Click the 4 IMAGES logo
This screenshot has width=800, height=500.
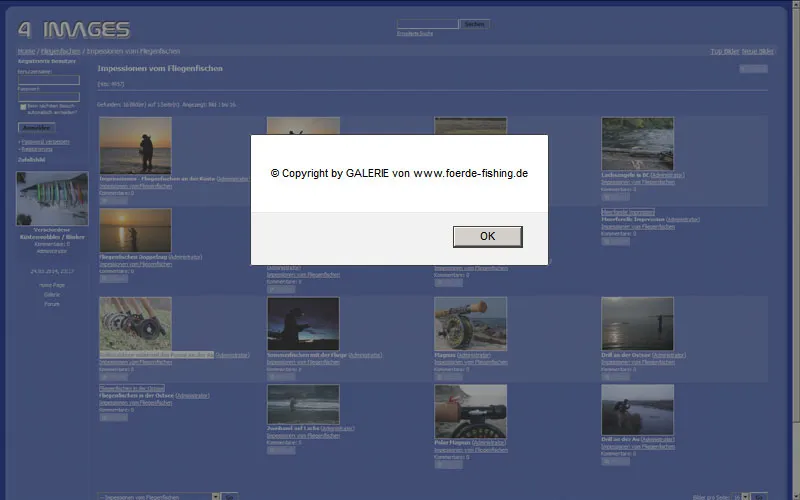click(73, 30)
